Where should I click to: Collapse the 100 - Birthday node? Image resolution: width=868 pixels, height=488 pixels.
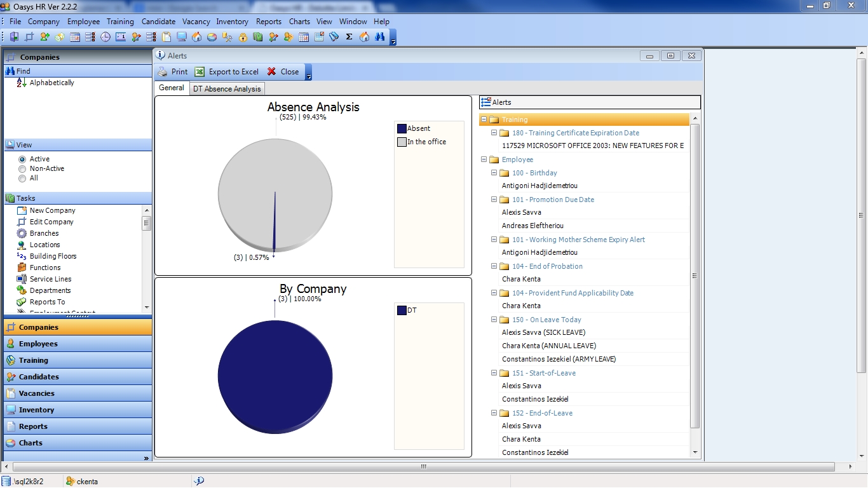494,173
